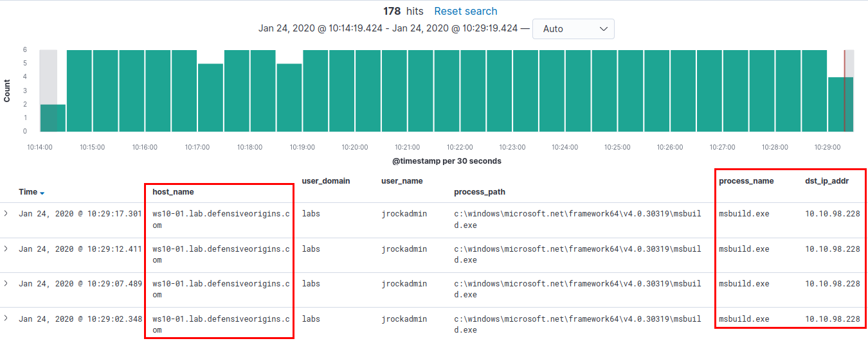Click the 178 hits count
Screen dimensions: 868x341
(x=404, y=11)
